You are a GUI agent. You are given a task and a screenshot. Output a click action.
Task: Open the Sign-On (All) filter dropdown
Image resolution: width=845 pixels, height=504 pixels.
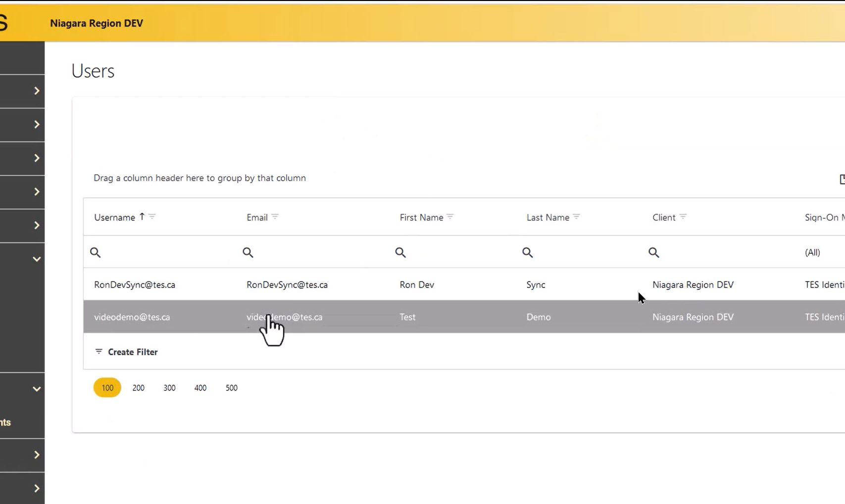812,253
